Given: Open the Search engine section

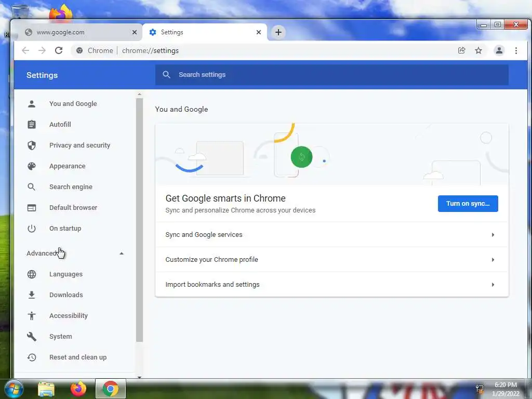Looking at the screenshot, I should click(71, 187).
